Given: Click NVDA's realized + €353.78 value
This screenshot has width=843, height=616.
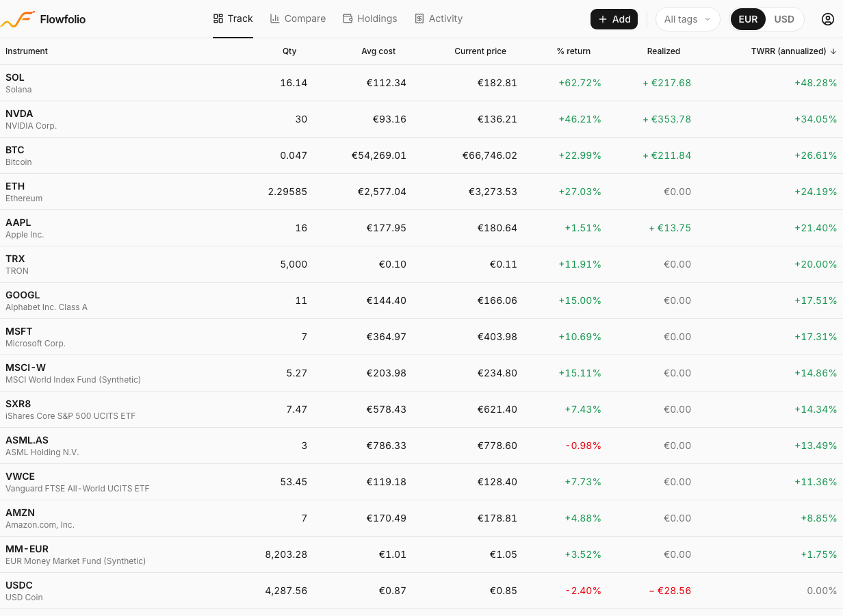Looking at the screenshot, I should point(666,119).
